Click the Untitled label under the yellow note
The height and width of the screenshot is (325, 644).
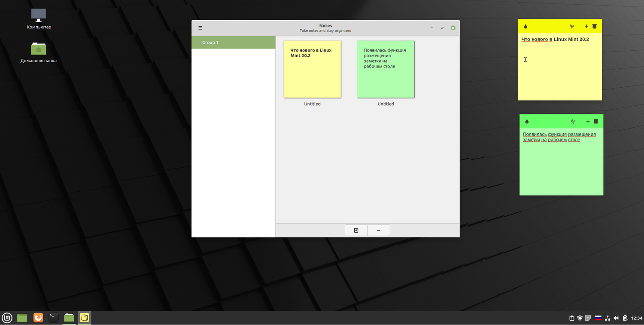[313, 104]
